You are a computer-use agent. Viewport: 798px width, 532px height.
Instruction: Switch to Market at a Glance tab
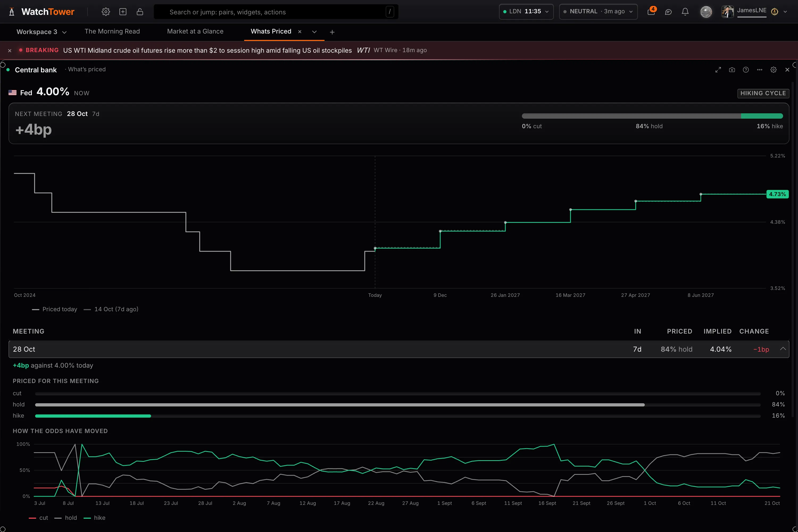click(x=195, y=32)
